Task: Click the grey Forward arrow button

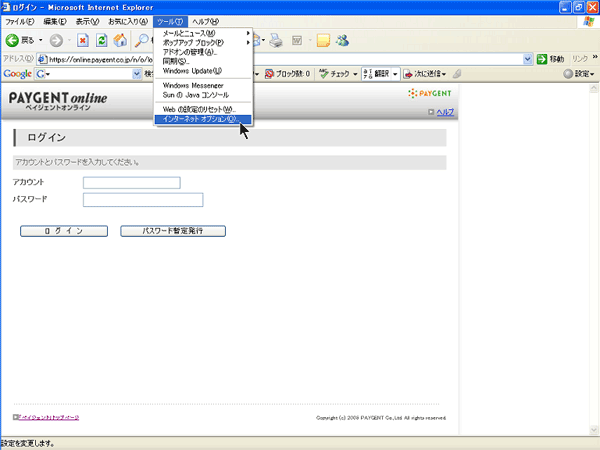Action: 56,40
